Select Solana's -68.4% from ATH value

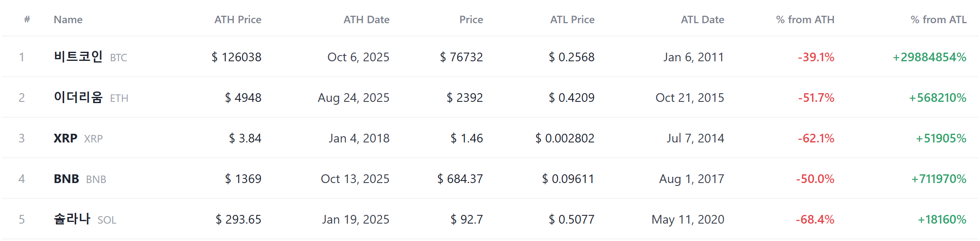(815, 219)
